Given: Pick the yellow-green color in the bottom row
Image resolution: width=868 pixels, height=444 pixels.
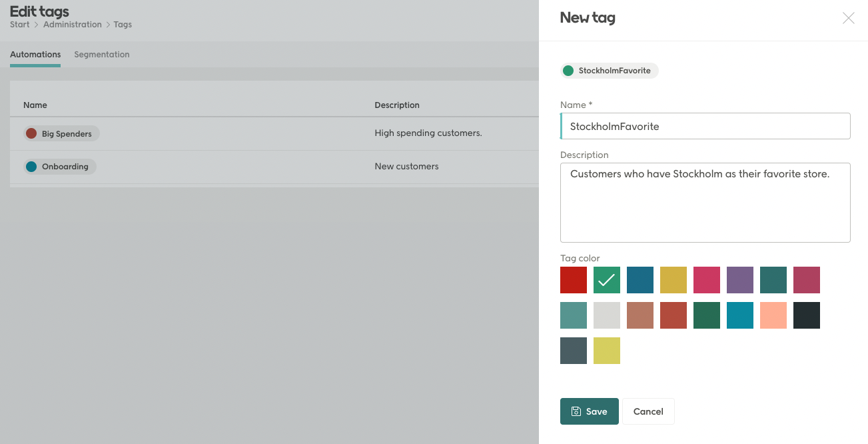Looking at the screenshot, I should click(x=606, y=350).
